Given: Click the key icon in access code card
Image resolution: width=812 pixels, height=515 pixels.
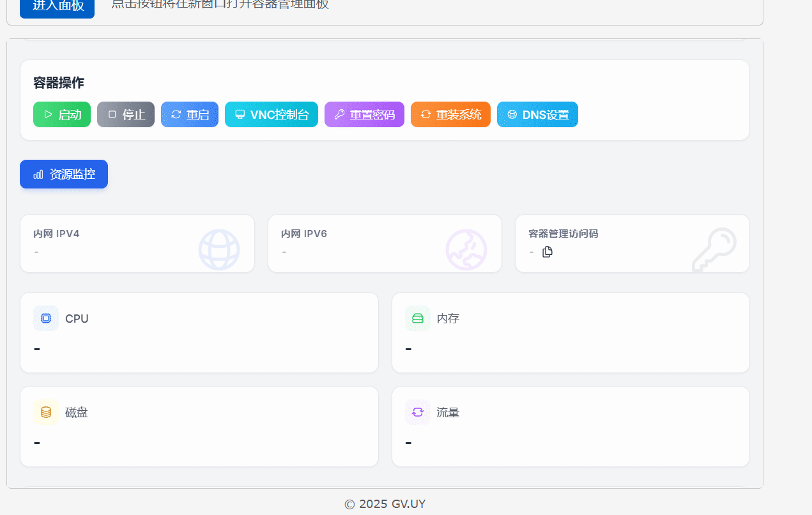Looking at the screenshot, I should (x=715, y=250).
